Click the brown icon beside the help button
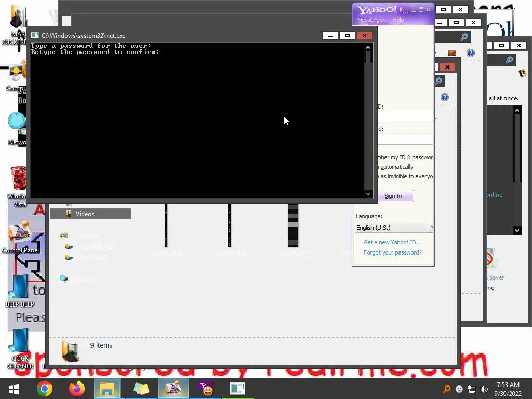This screenshot has height=399, width=532. click(x=452, y=53)
